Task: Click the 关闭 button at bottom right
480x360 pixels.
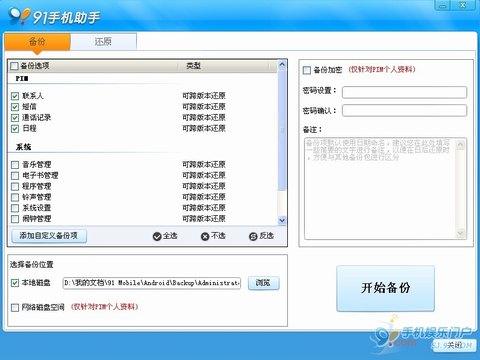Action: (x=455, y=345)
